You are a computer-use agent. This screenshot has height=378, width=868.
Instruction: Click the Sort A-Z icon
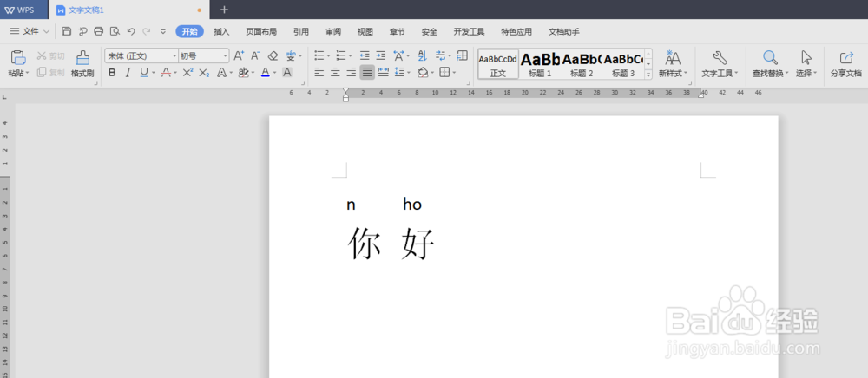point(423,55)
